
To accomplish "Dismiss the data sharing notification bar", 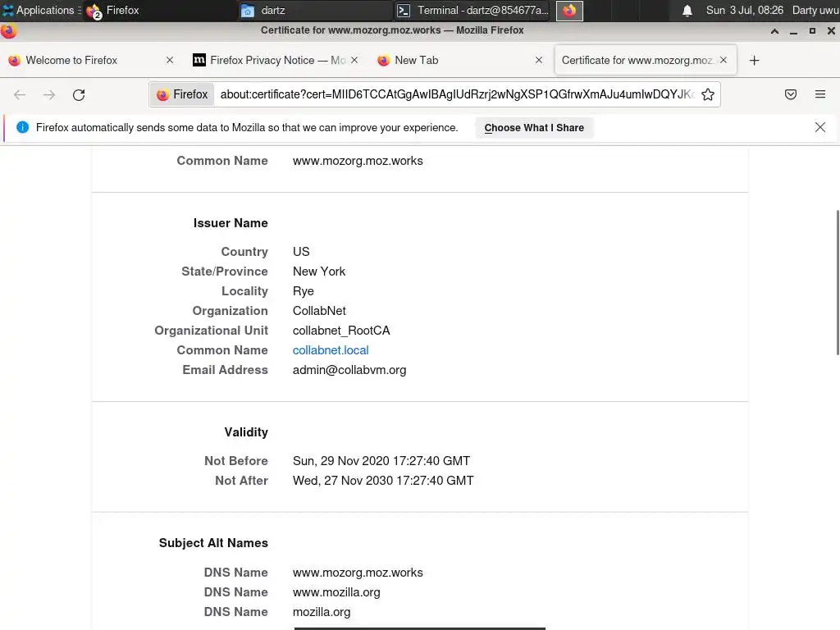I will pos(819,127).
